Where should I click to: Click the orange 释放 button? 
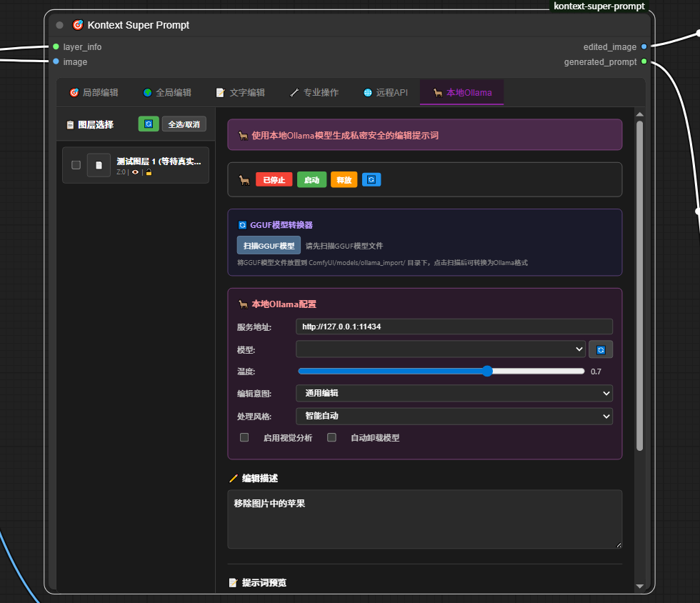[344, 179]
